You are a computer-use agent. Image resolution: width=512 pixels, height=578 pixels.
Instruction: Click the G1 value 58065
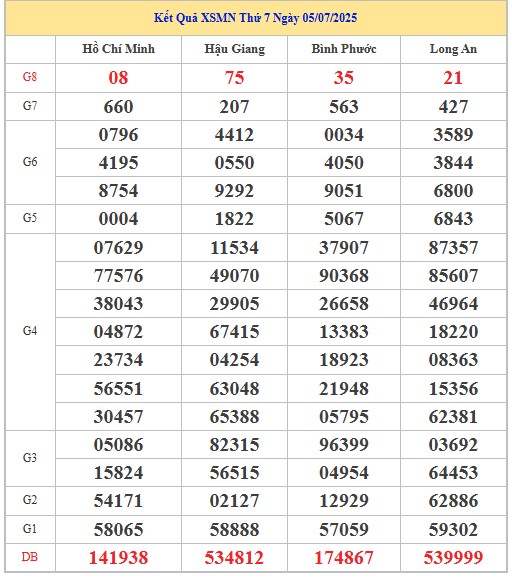(x=118, y=530)
